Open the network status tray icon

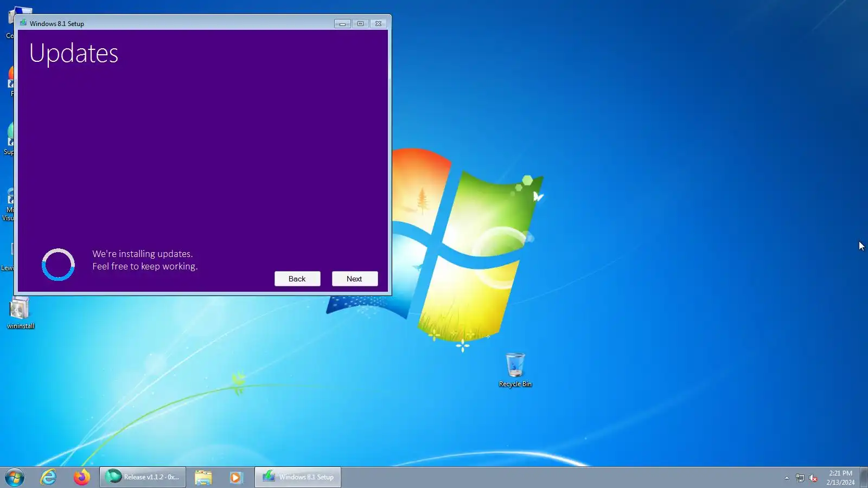800,478
